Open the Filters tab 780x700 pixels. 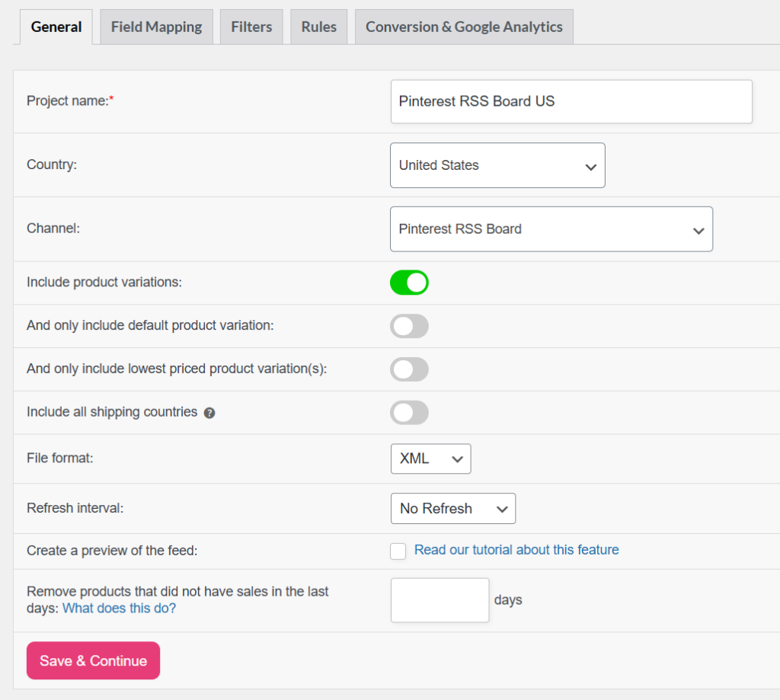tap(251, 27)
